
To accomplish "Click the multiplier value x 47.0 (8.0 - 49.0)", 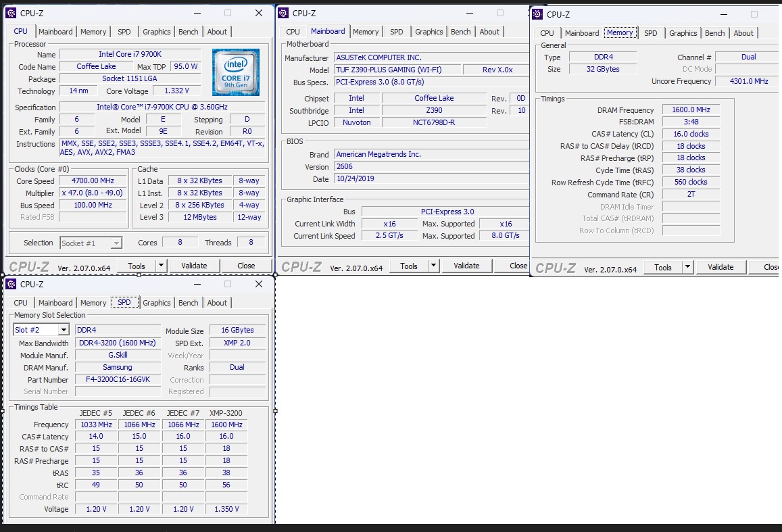I will (93, 193).
